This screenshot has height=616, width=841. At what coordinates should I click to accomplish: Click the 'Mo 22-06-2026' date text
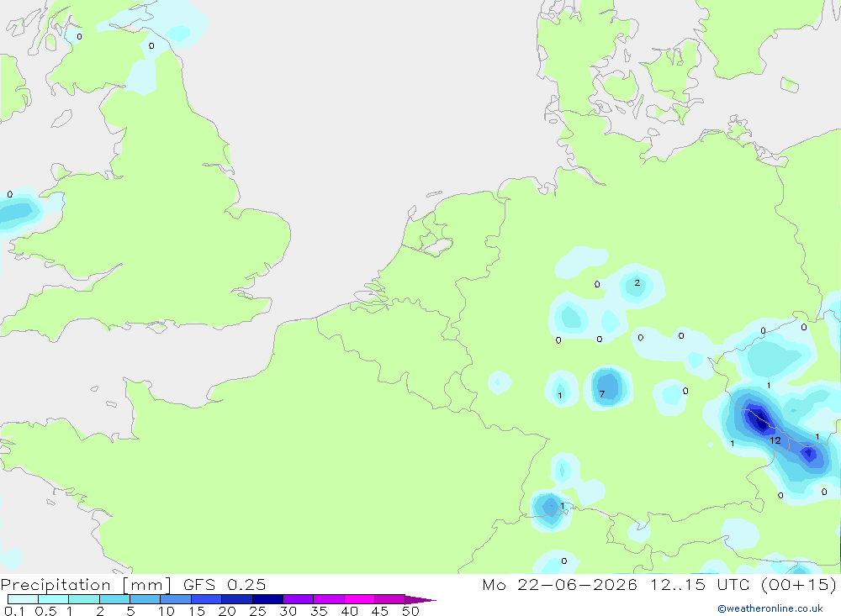pyautogui.click(x=559, y=585)
